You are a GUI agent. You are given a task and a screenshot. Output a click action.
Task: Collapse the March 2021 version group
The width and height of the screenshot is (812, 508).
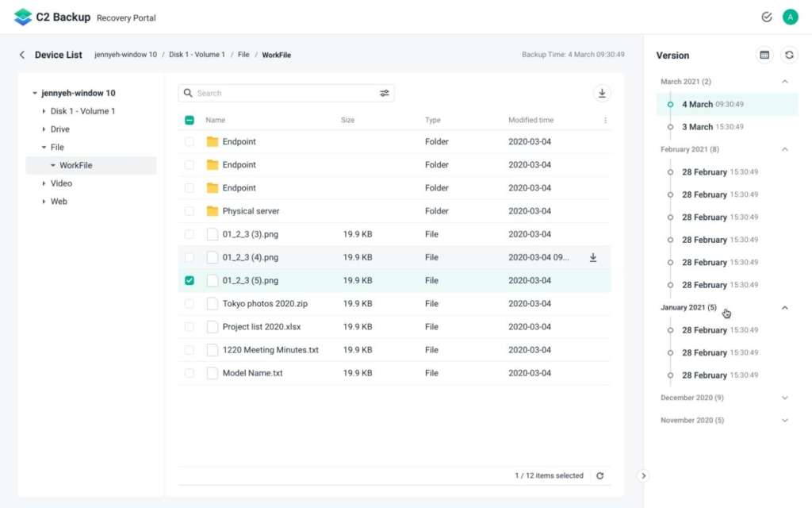point(785,81)
